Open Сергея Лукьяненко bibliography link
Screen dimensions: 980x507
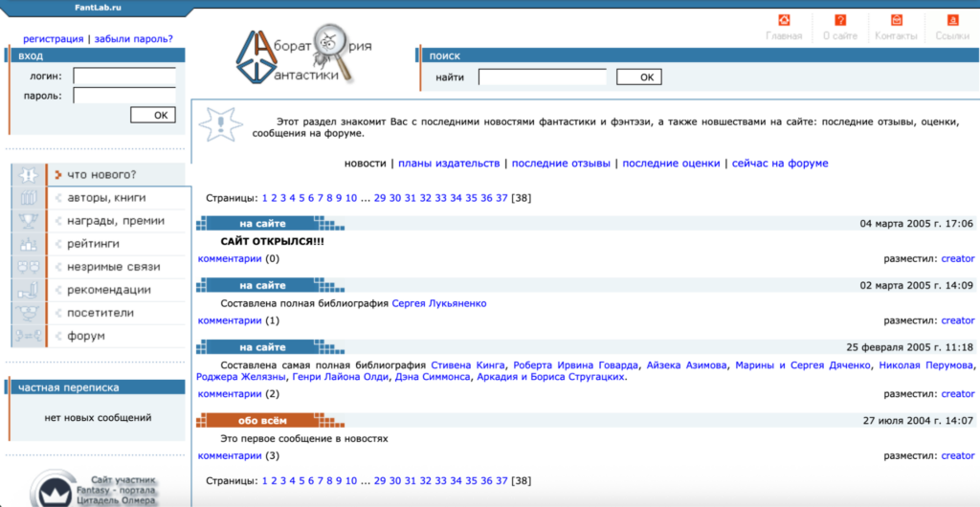pos(439,303)
